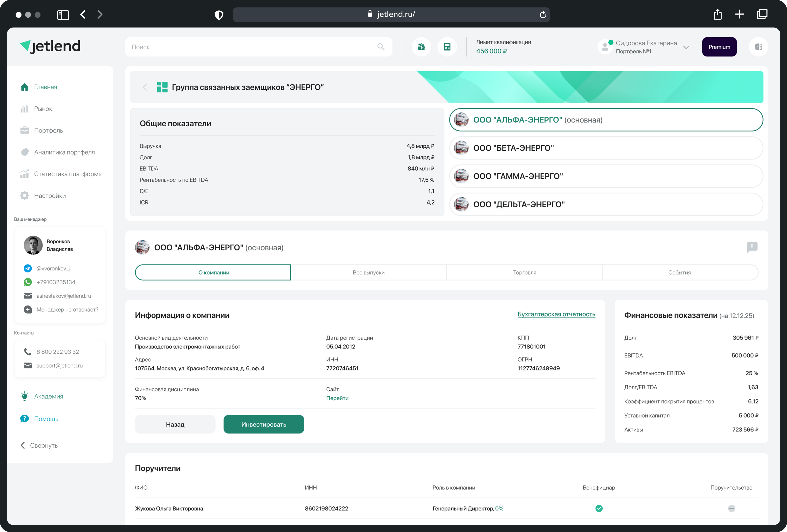The width and height of the screenshot is (787, 532).
Task: Open the gift bonus icon
Action: point(421,47)
